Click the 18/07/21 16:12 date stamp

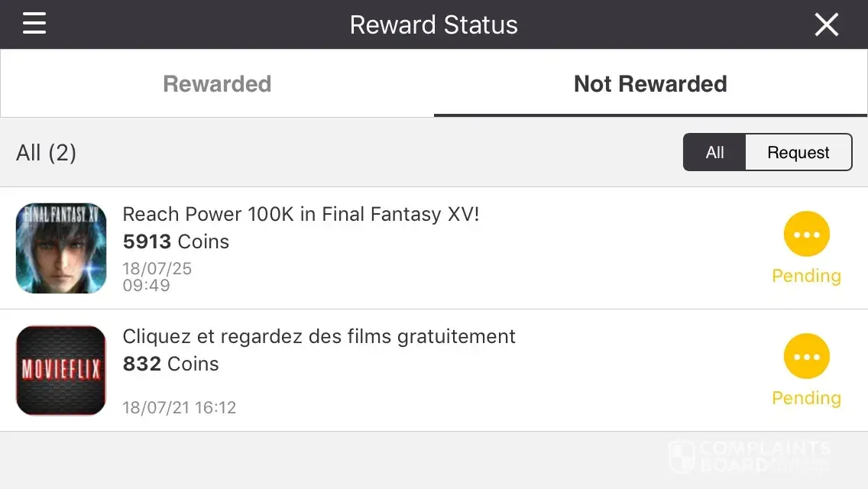point(180,407)
